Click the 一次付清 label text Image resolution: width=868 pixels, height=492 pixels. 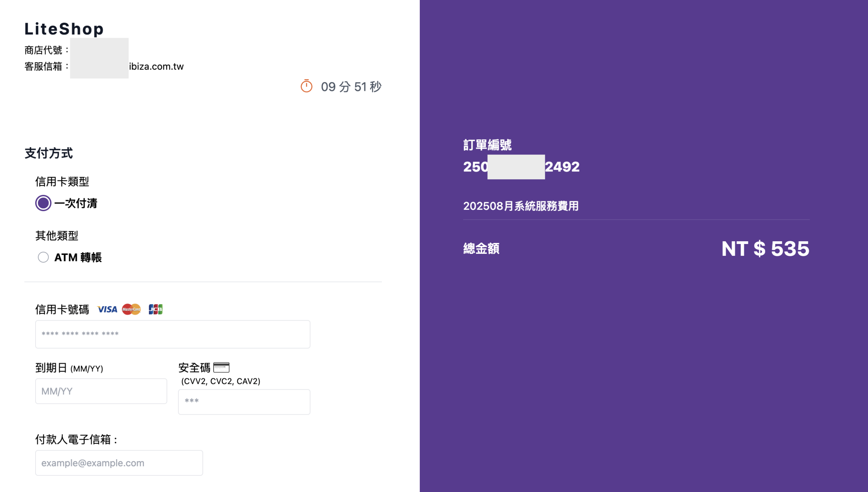[x=76, y=203]
